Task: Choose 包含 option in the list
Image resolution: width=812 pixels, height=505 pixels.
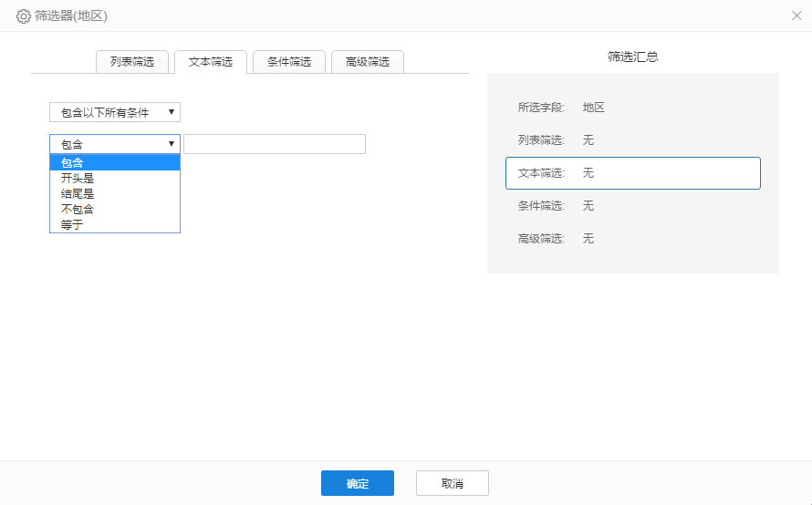Action: (115, 163)
